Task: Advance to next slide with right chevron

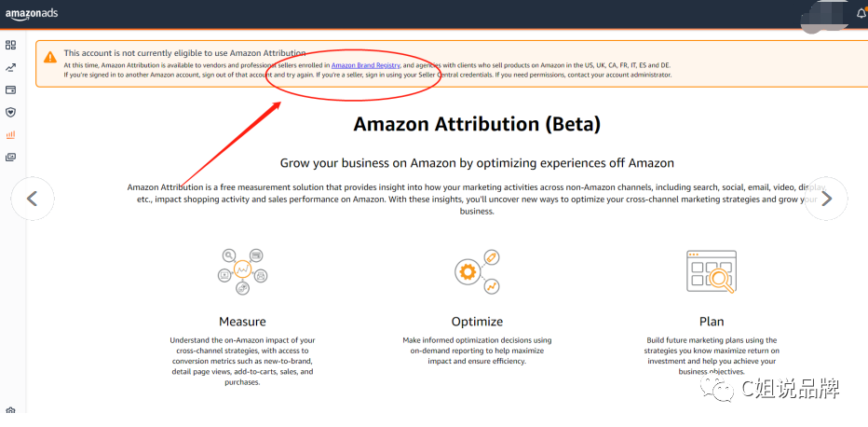Action: 826,199
